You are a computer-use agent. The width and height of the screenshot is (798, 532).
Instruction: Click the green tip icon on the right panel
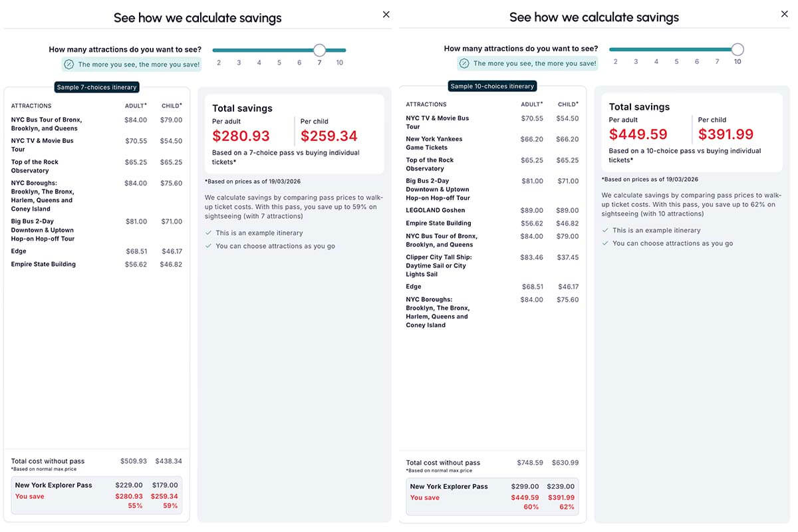click(464, 63)
